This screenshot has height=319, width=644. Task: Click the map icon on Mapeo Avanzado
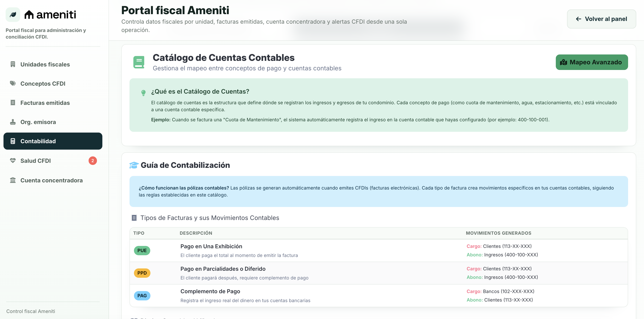563,62
